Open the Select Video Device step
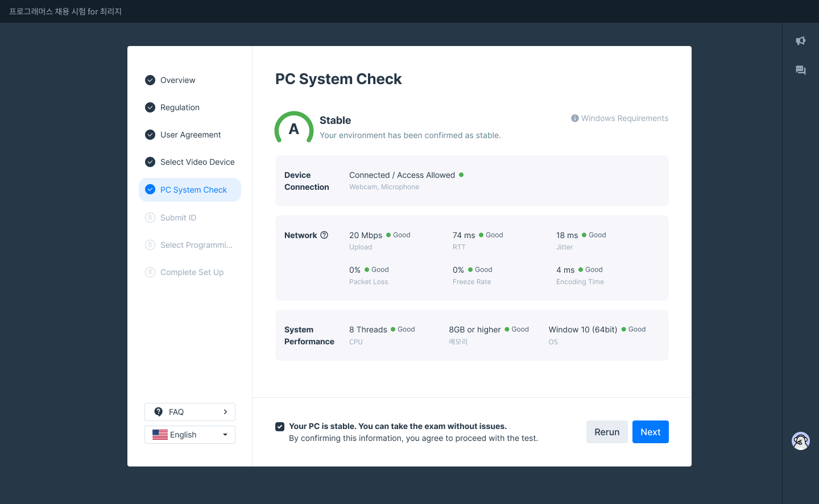This screenshot has width=819, height=504. pyautogui.click(x=197, y=162)
